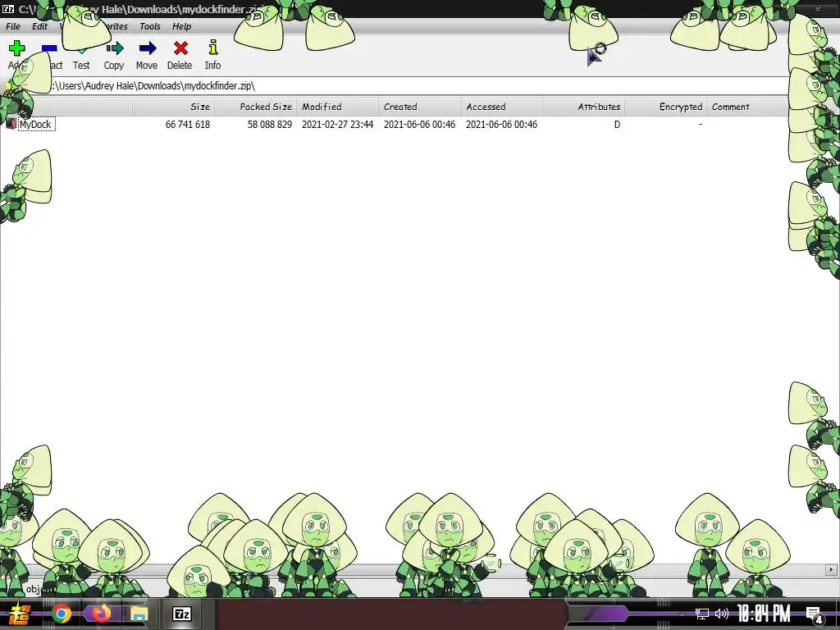The height and width of the screenshot is (630, 840).
Task: Click the MyDock folder icon
Action: pos(11,124)
